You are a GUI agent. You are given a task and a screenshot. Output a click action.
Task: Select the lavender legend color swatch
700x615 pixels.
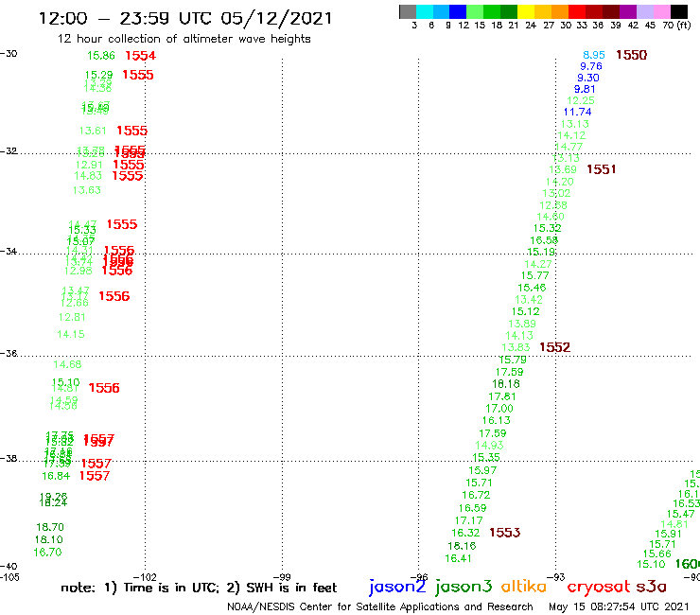pos(644,11)
